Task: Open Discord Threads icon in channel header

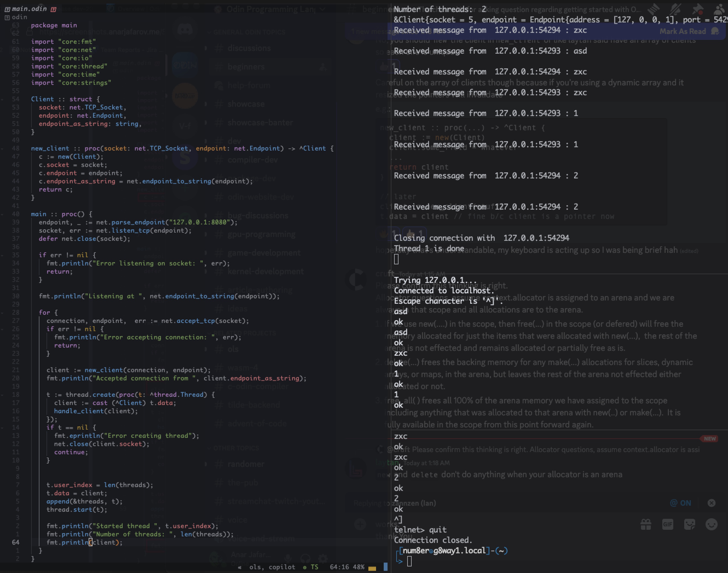Action: 653,9
